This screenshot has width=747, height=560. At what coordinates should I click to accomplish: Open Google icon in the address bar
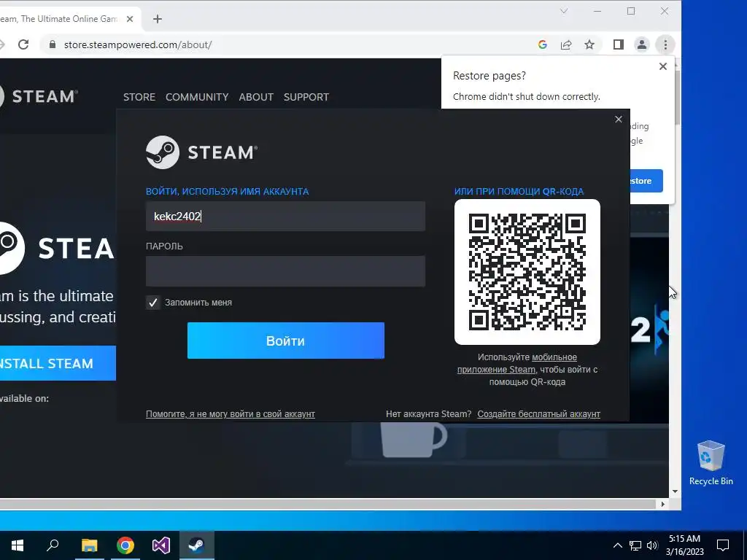(542, 44)
